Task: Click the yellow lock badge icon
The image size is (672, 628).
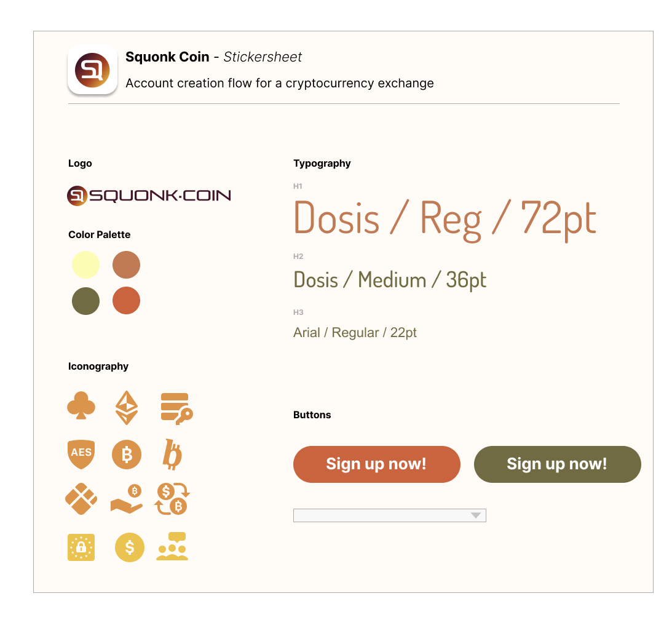Action: coord(81,547)
